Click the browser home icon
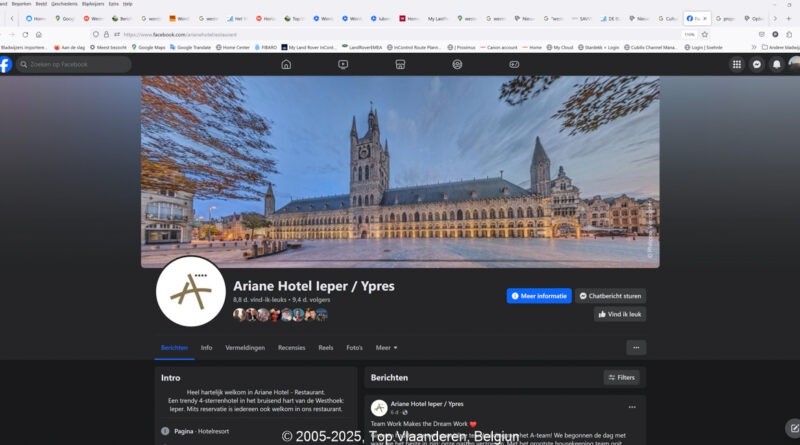The width and height of the screenshot is (800, 445). point(39,35)
